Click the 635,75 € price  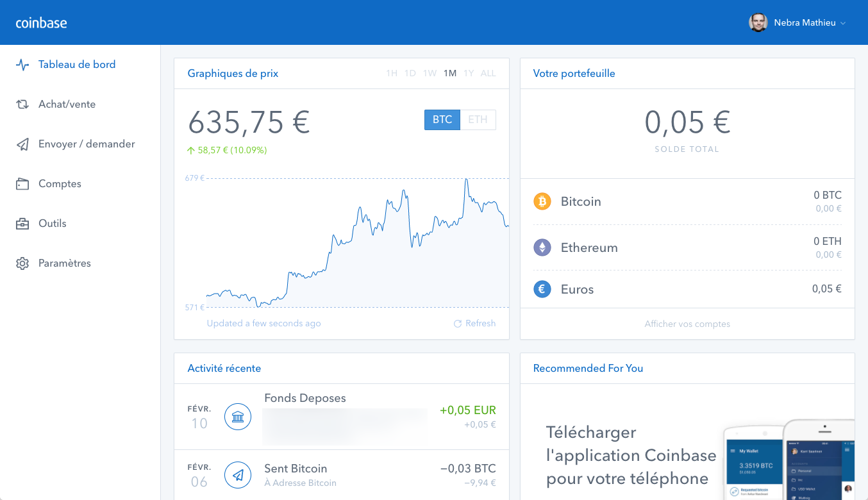click(x=249, y=122)
